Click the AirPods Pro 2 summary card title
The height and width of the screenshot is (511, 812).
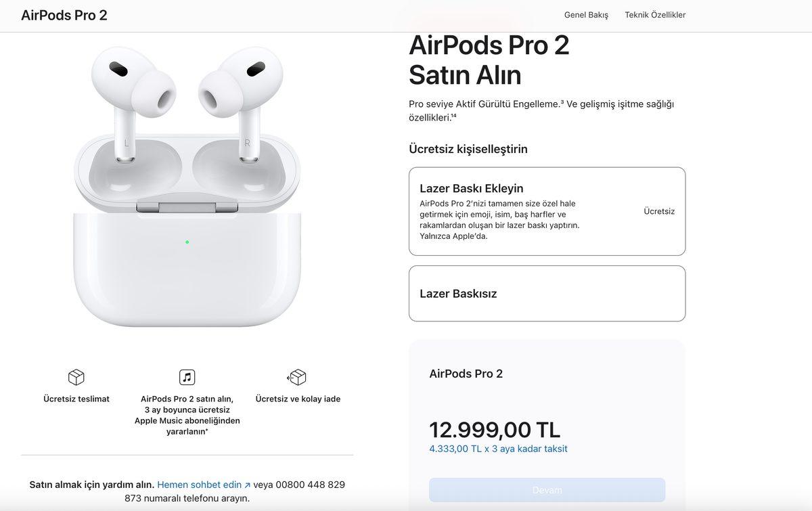pos(466,373)
